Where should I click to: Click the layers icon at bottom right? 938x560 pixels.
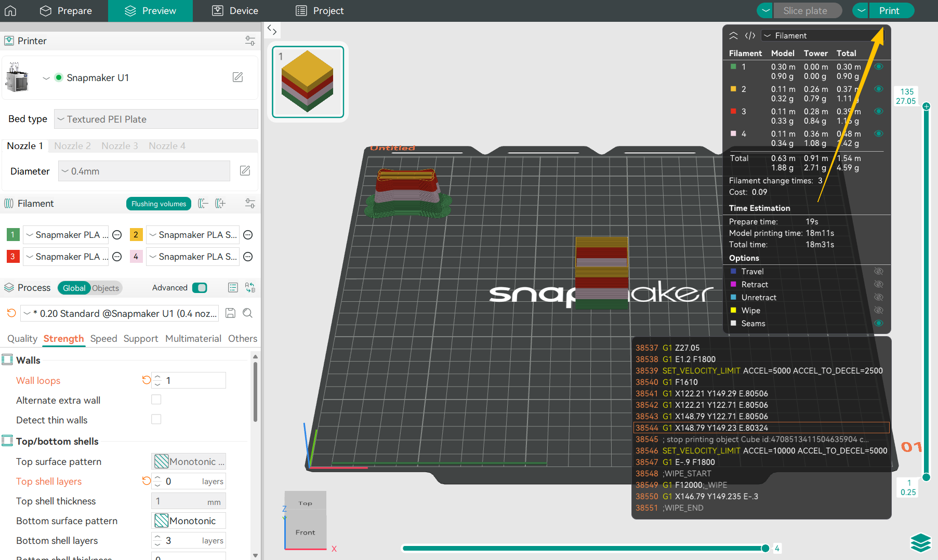920,543
